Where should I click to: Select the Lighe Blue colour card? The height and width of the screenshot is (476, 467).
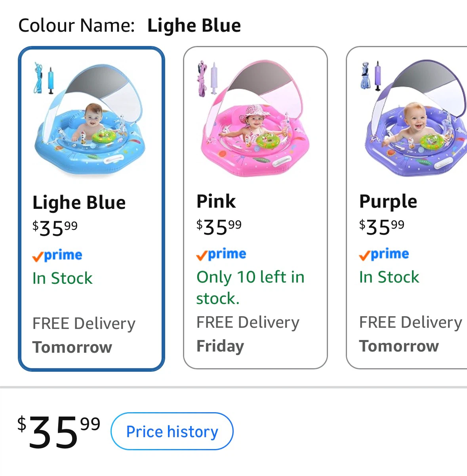pos(91,209)
